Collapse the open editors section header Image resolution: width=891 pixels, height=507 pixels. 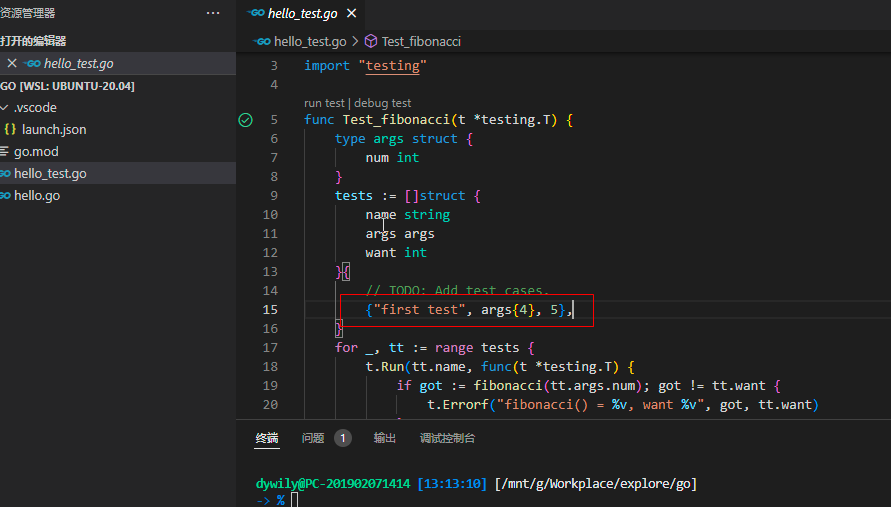(x=33, y=41)
